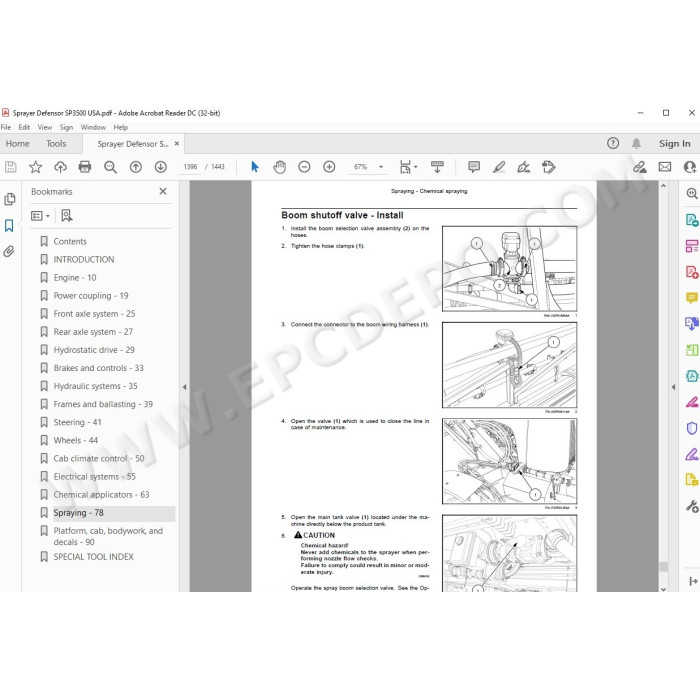Go to previous page arrow
Screen dimensions: 700x700
click(x=136, y=167)
